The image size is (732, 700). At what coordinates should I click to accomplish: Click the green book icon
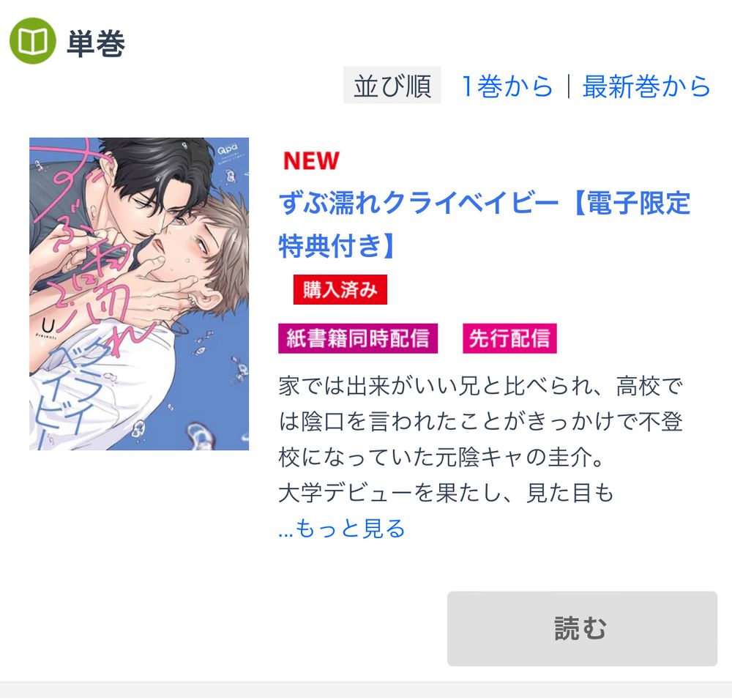(33, 41)
